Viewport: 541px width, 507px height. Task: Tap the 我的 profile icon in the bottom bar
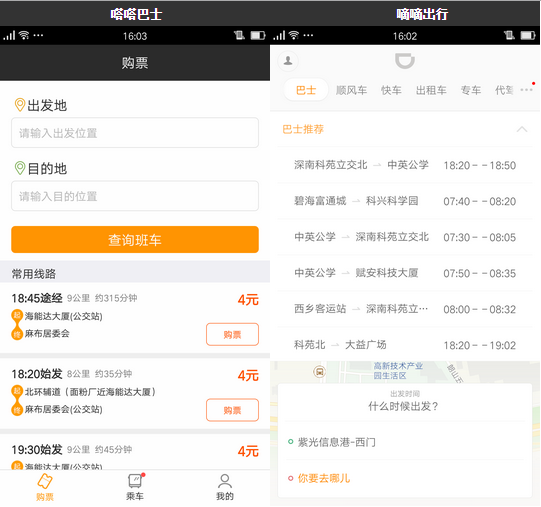[225, 481]
